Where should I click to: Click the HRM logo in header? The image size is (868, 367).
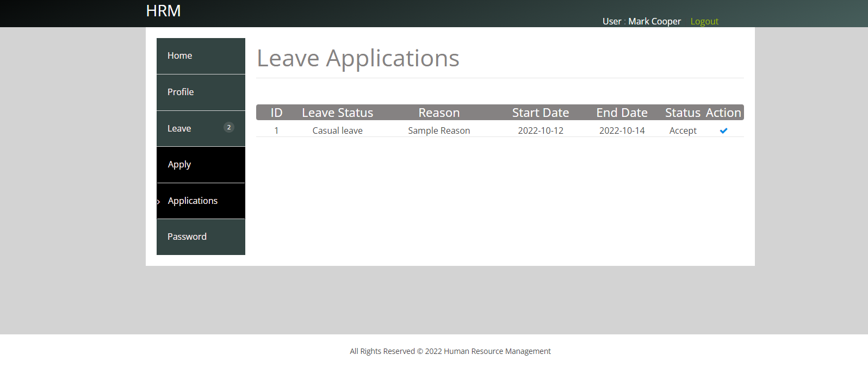[x=163, y=11]
